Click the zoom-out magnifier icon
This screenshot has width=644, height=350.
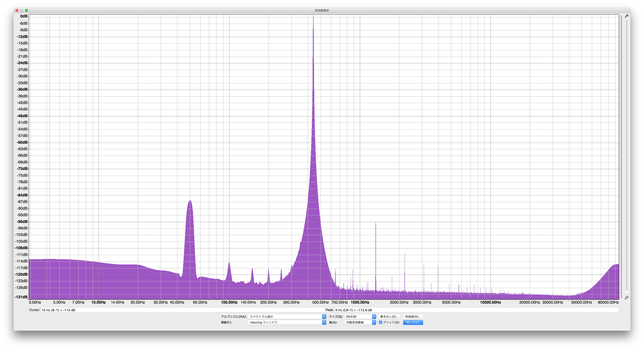tap(627, 297)
